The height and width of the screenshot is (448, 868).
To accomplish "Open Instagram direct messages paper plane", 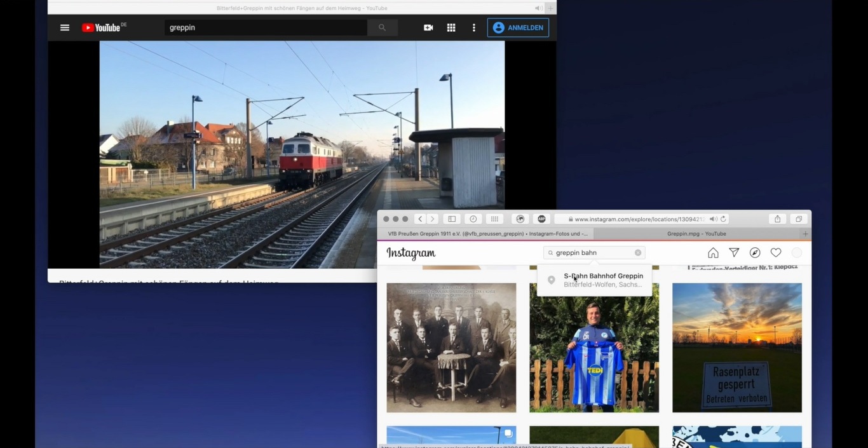I will click(734, 253).
